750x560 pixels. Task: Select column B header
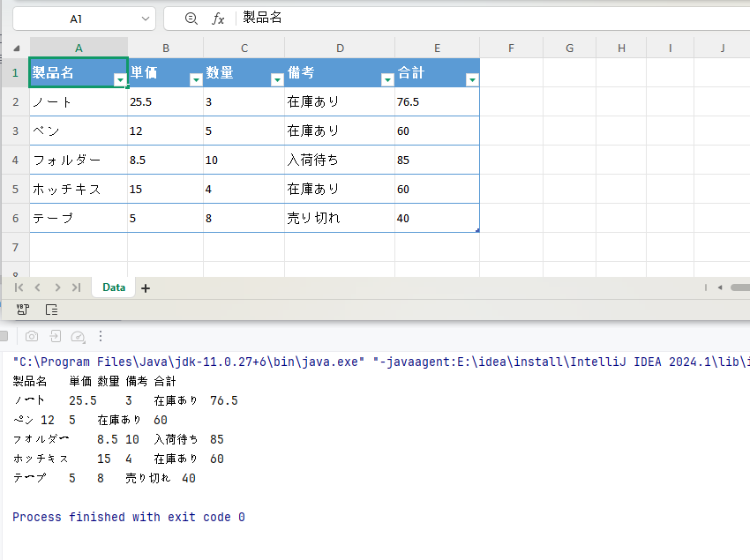click(x=166, y=48)
